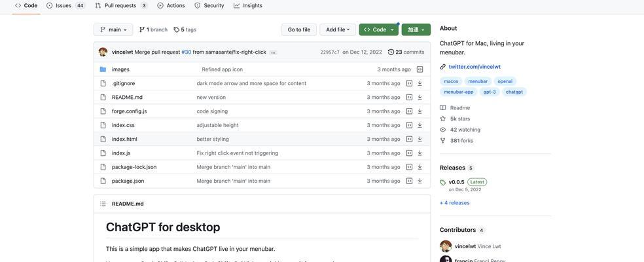Open the green Code dropdown
644x262 pixels.
click(x=379, y=29)
